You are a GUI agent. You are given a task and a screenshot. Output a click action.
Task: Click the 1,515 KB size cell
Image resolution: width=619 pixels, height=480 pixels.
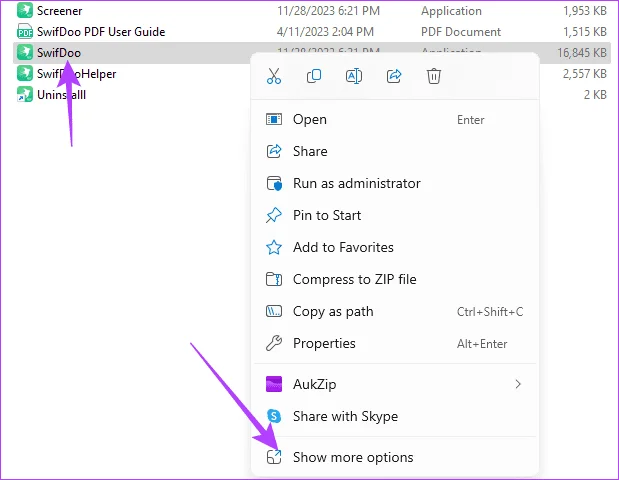click(585, 32)
